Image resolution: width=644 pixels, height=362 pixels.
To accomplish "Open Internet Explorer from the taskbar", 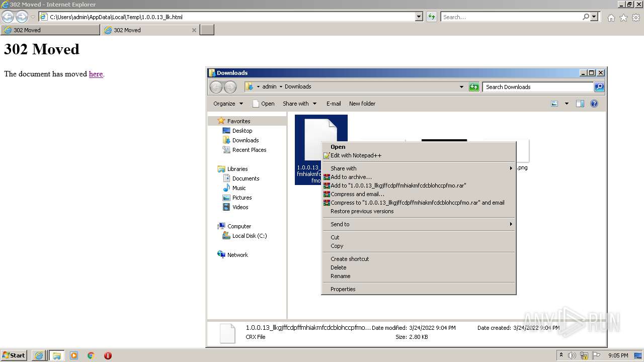I will point(39,355).
